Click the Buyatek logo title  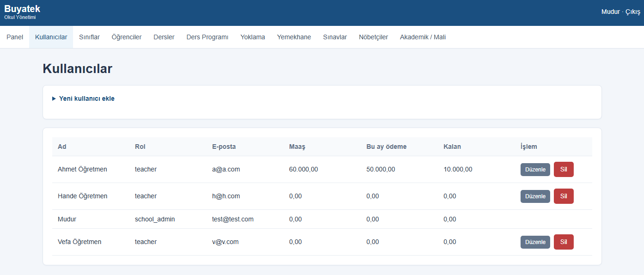point(22,9)
